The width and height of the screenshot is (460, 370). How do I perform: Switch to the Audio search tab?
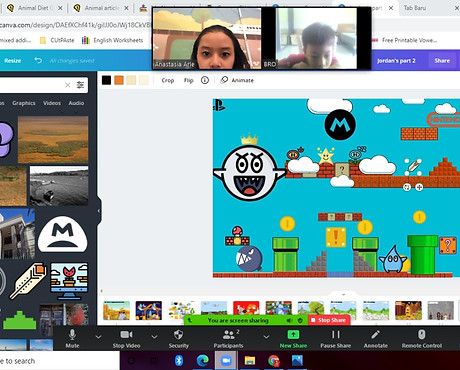coord(76,103)
